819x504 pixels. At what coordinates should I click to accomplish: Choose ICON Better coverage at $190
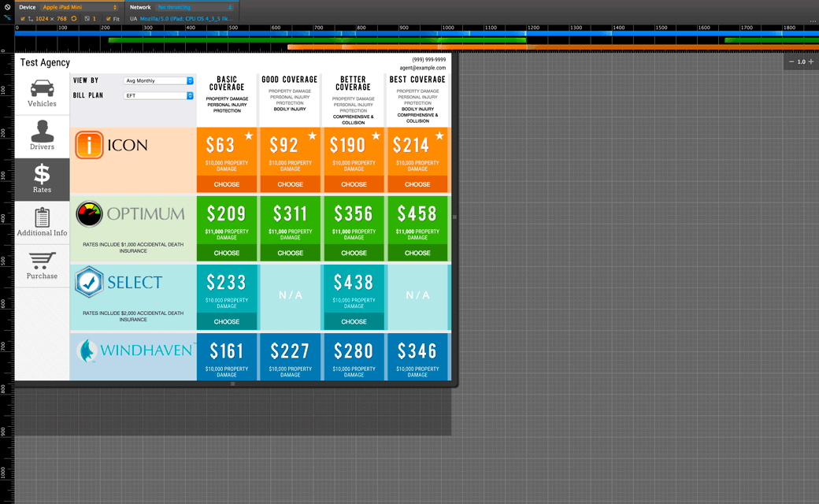tap(354, 184)
